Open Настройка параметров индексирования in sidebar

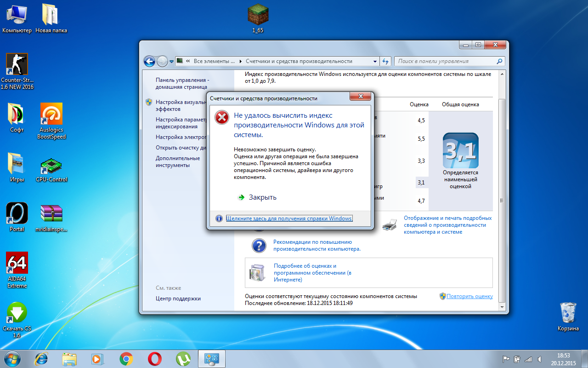(180, 123)
